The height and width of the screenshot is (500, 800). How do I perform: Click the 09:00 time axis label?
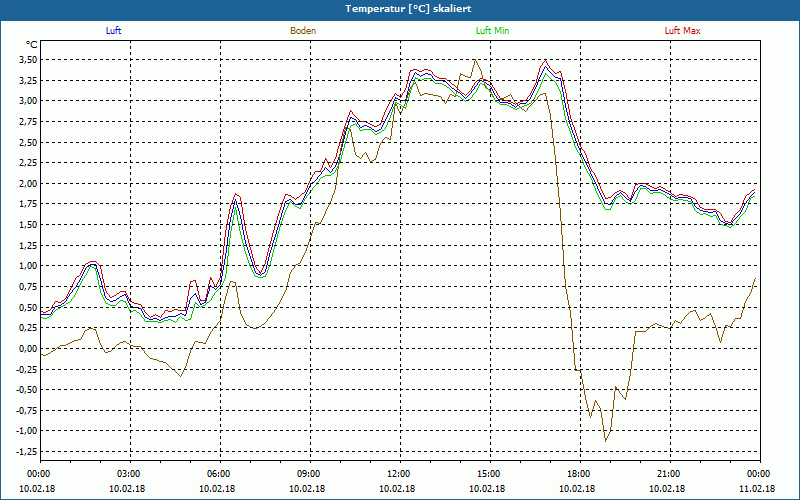click(x=307, y=474)
